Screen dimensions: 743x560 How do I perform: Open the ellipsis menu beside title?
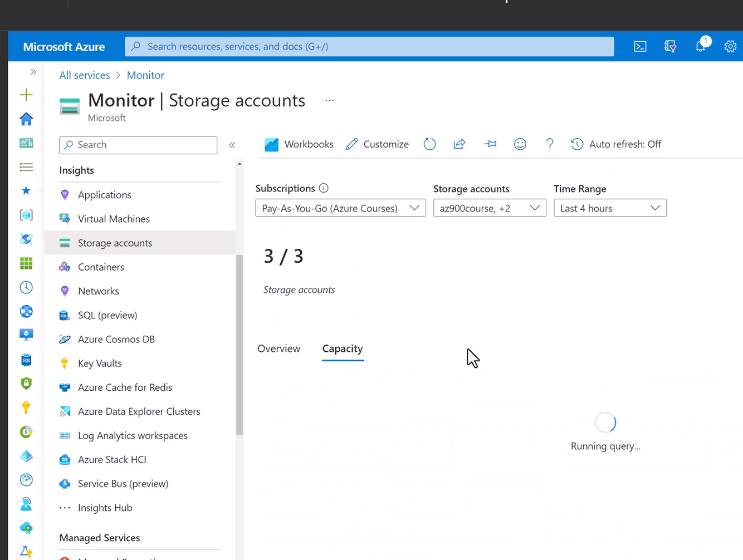pos(330,101)
